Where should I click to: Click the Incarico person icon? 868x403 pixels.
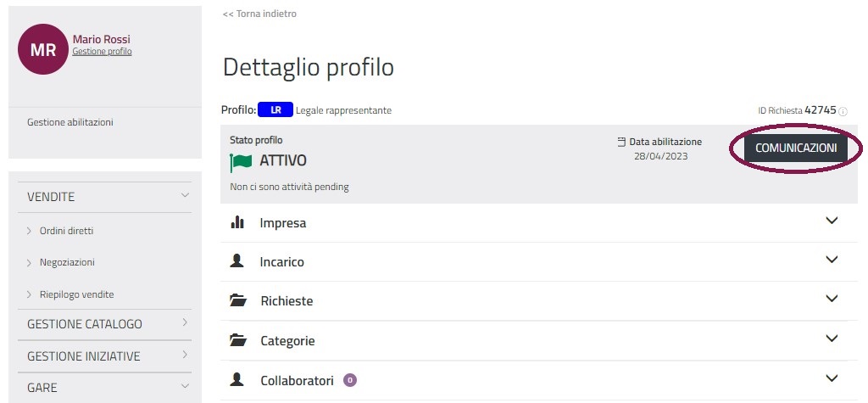click(237, 261)
